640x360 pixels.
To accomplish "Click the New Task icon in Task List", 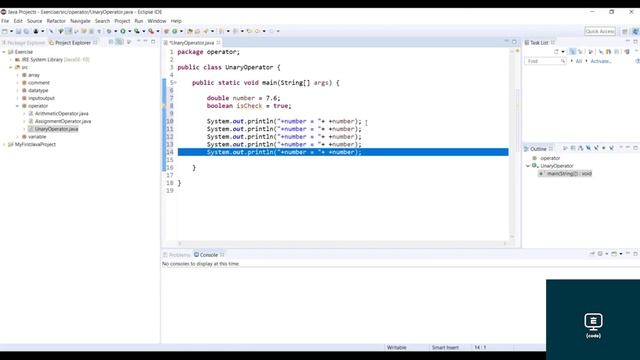I will tap(556, 52).
